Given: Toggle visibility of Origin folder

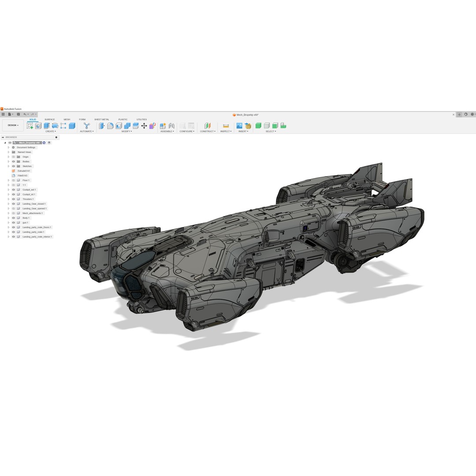Looking at the screenshot, I should tap(13, 157).
